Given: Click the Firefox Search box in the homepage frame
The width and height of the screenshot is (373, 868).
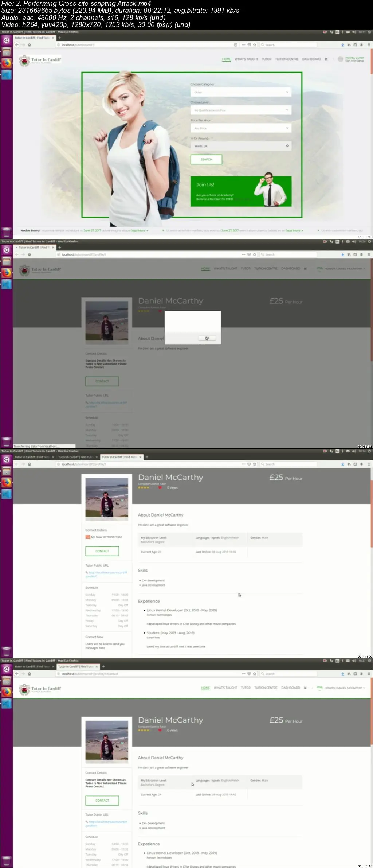Looking at the screenshot, I should pos(288,45).
